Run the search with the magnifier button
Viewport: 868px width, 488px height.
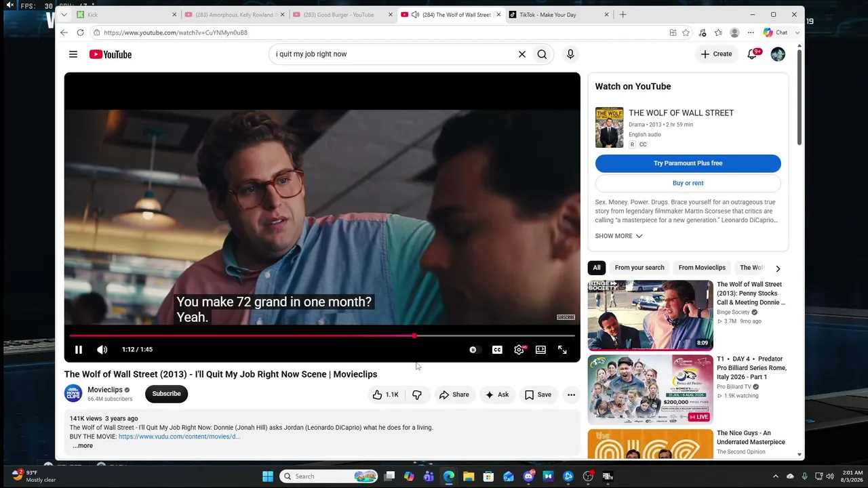pos(542,54)
